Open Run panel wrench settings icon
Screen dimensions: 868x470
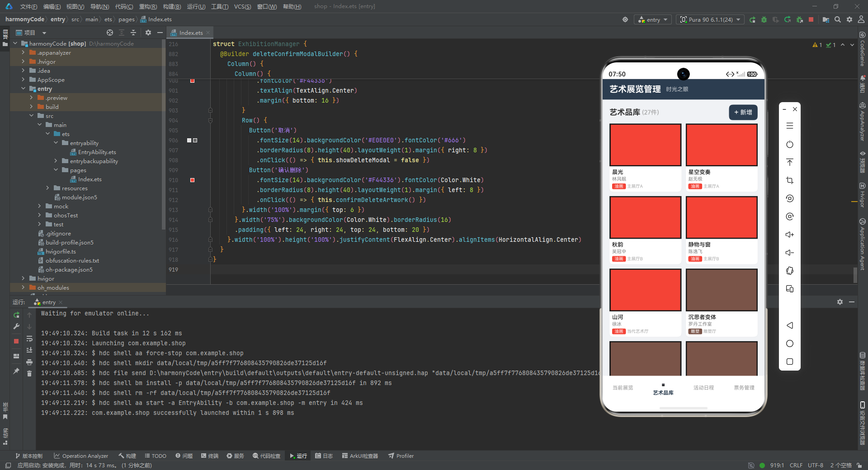pos(16,326)
